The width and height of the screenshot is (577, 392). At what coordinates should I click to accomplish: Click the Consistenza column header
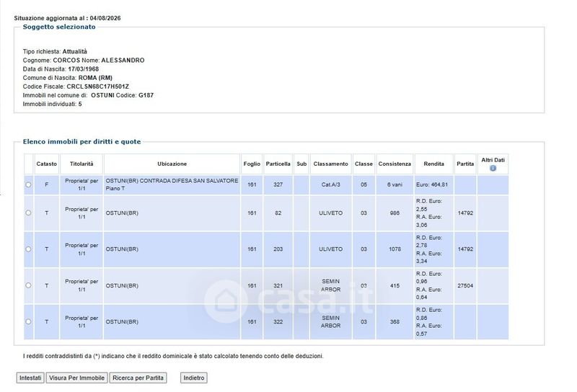pos(395,164)
